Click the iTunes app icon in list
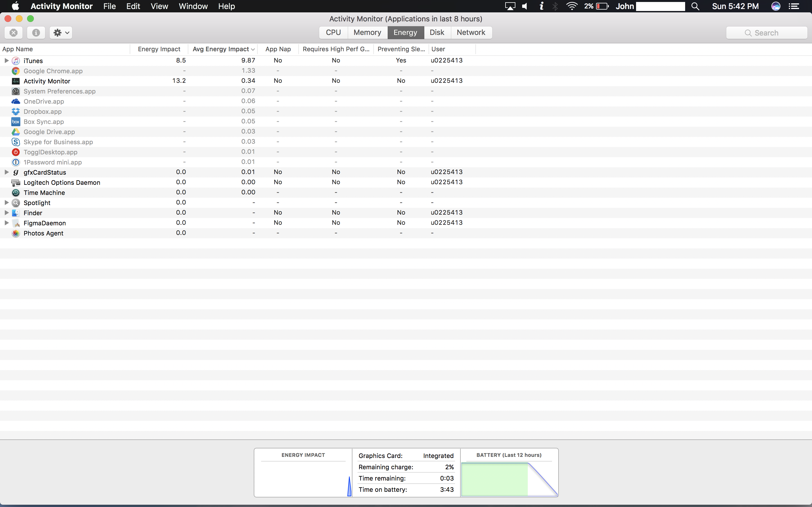The image size is (812, 507). click(16, 61)
